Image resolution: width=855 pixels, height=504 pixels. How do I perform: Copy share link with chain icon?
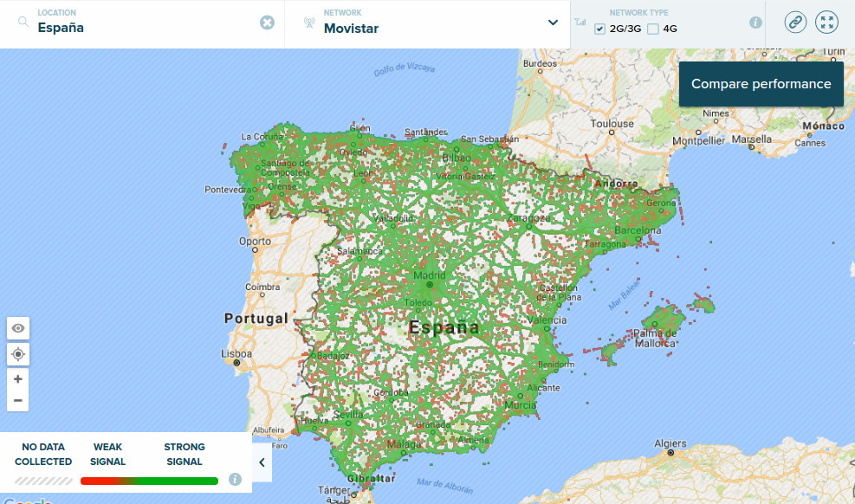(x=795, y=23)
